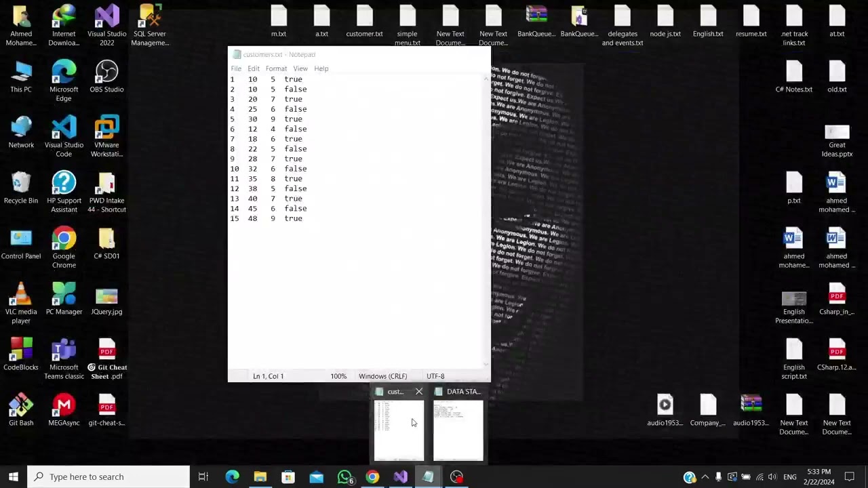Open Microsoft Edge desktop shortcut
Viewport: 868px width, 488px height.
tap(64, 81)
